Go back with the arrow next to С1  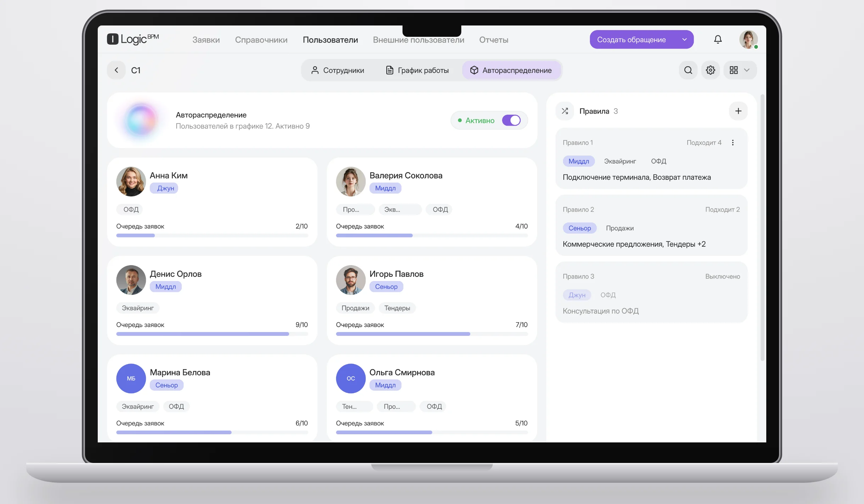tap(116, 70)
